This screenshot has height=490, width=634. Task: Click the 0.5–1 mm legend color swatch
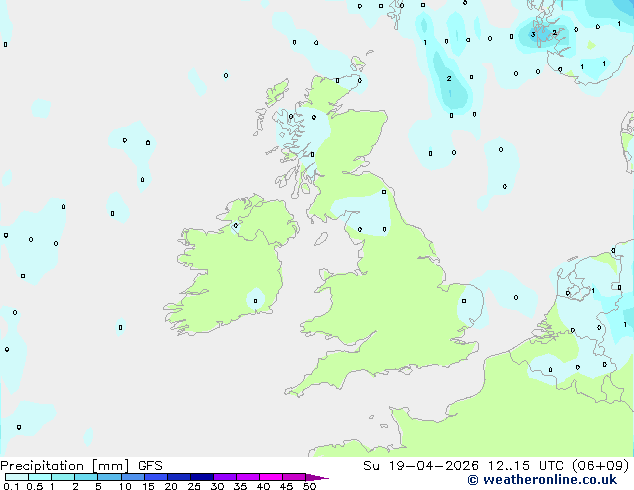(40, 477)
